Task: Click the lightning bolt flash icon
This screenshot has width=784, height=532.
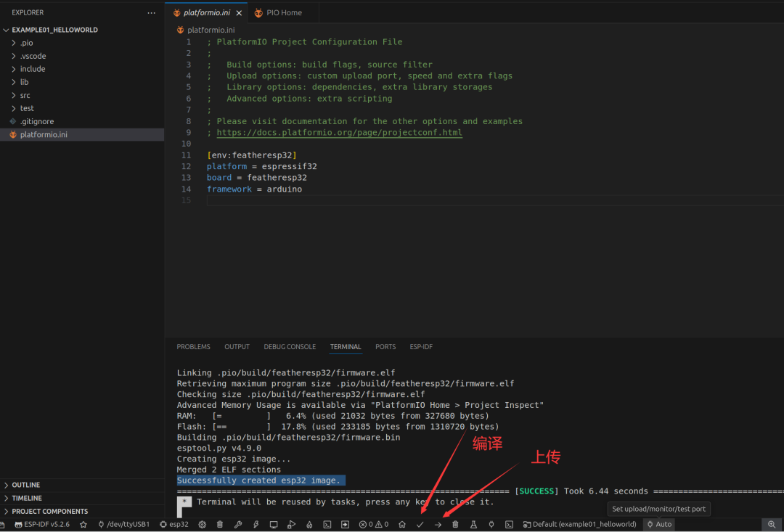Action: 256,525
